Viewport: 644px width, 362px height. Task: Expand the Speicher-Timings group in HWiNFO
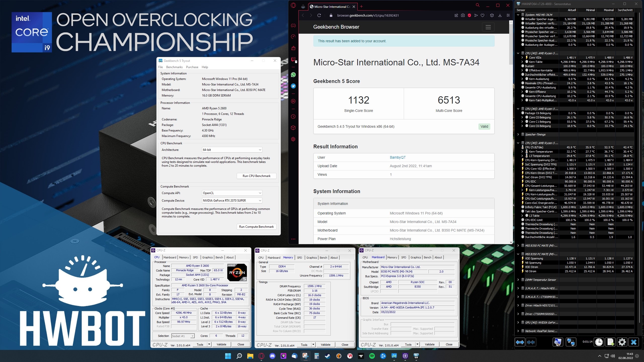point(518,134)
